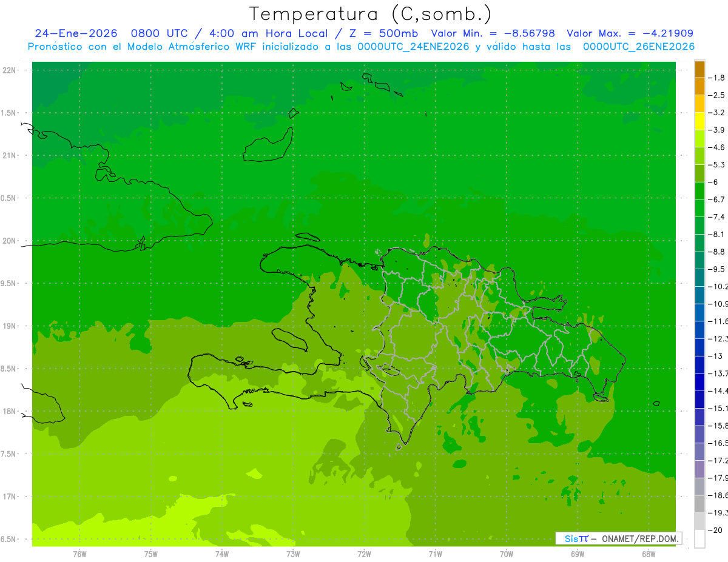Click the '-6.7' colorbar label
728x562 pixels.
[x=716, y=199]
